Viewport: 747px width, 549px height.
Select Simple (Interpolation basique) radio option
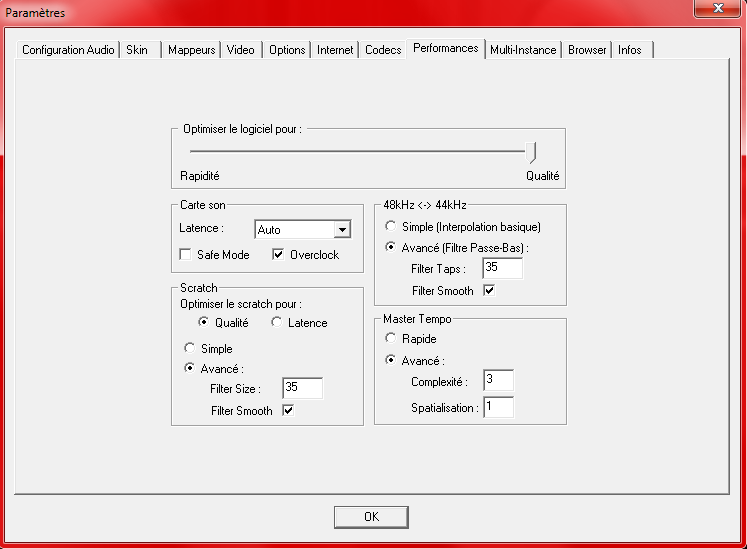[x=391, y=227]
